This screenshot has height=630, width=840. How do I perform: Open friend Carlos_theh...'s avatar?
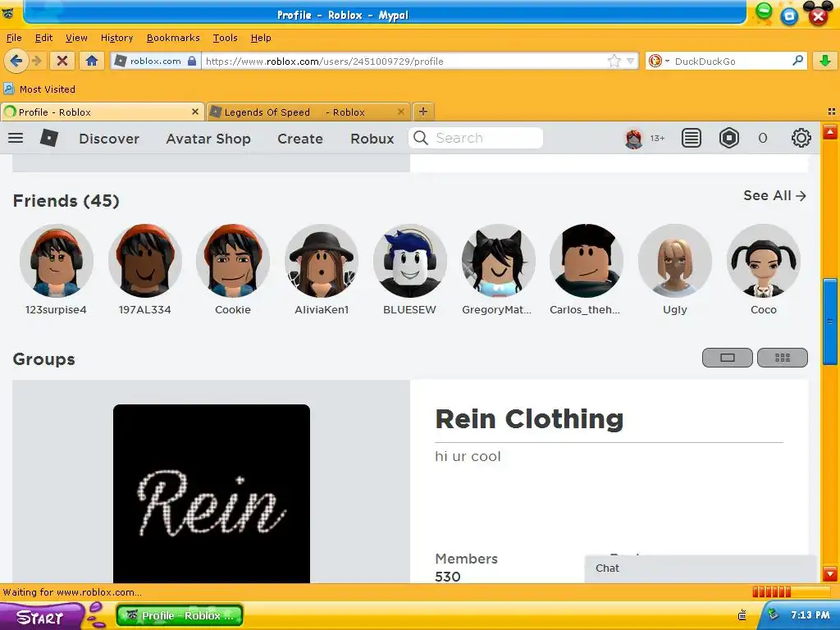click(x=587, y=260)
